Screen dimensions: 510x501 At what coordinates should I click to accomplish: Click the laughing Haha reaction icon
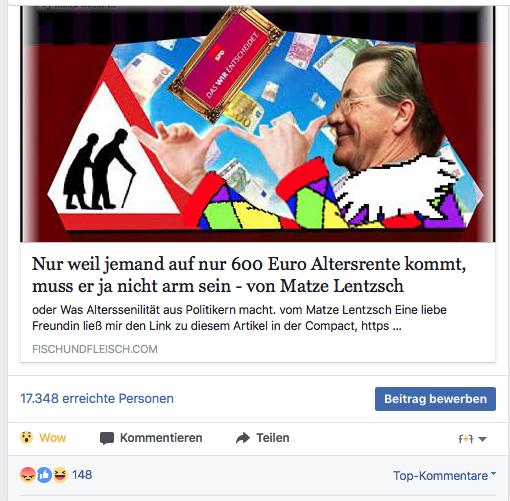tap(60, 475)
